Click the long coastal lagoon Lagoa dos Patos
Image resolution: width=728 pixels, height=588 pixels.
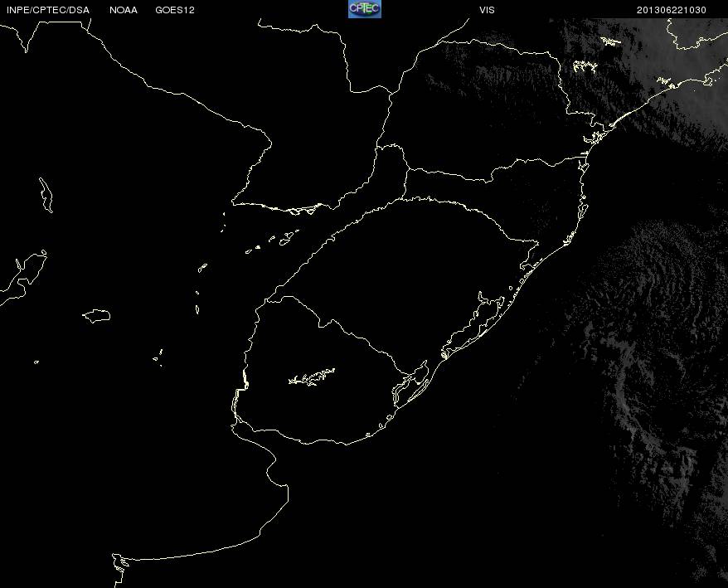pos(477,319)
